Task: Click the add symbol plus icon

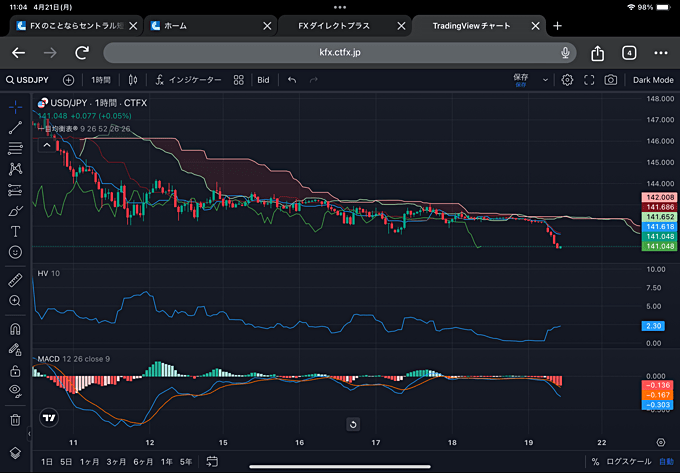Action: pos(69,80)
